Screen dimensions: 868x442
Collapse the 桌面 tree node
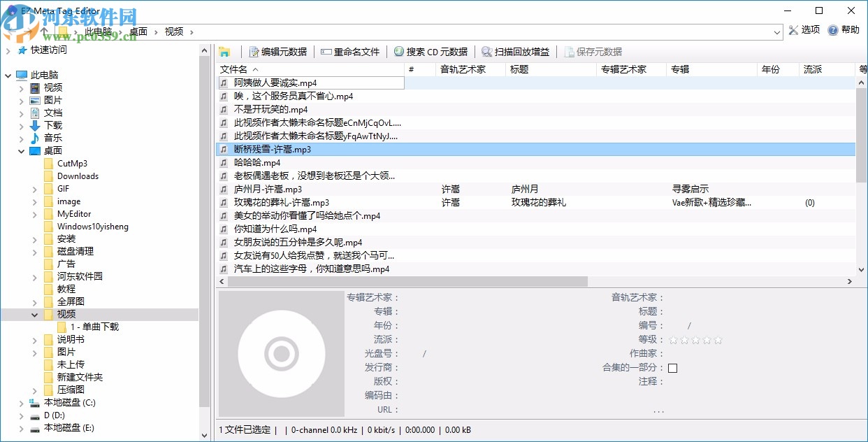click(x=22, y=150)
